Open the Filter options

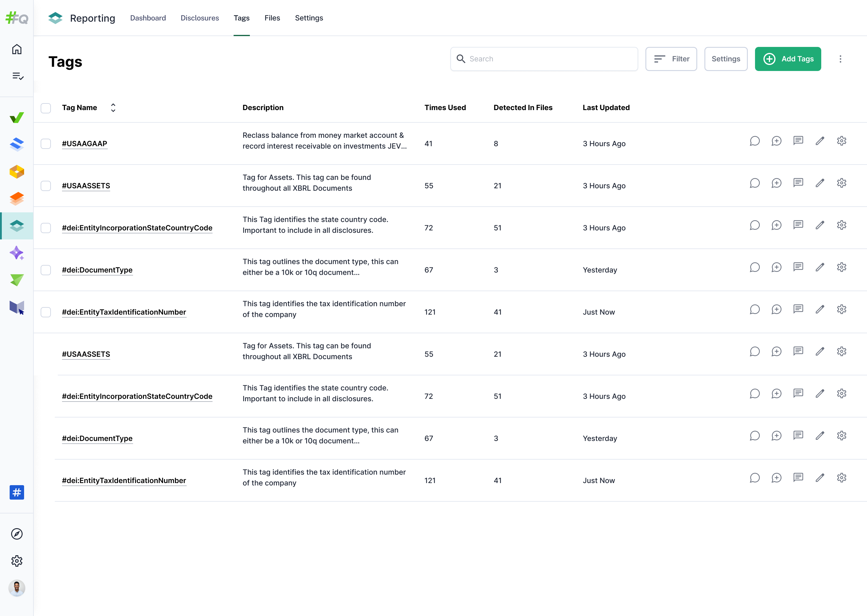click(671, 59)
